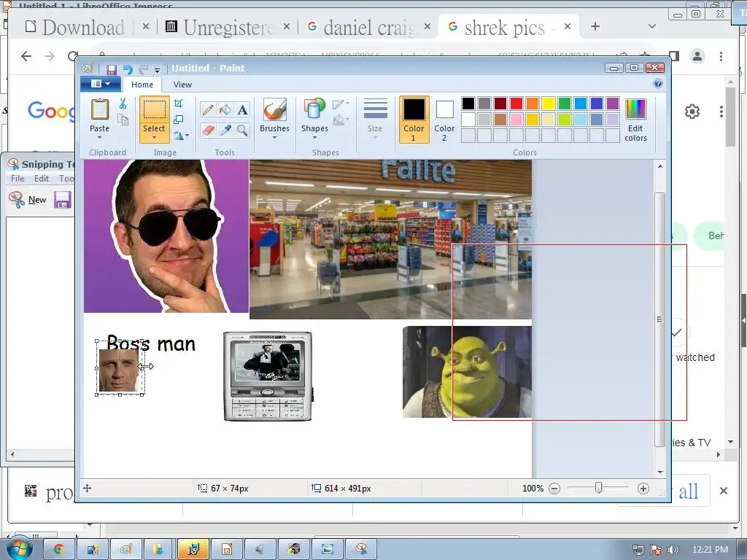Open Snipping Tool Edit menu
Viewport: 747px width, 560px height.
click(x=42, y=179)
